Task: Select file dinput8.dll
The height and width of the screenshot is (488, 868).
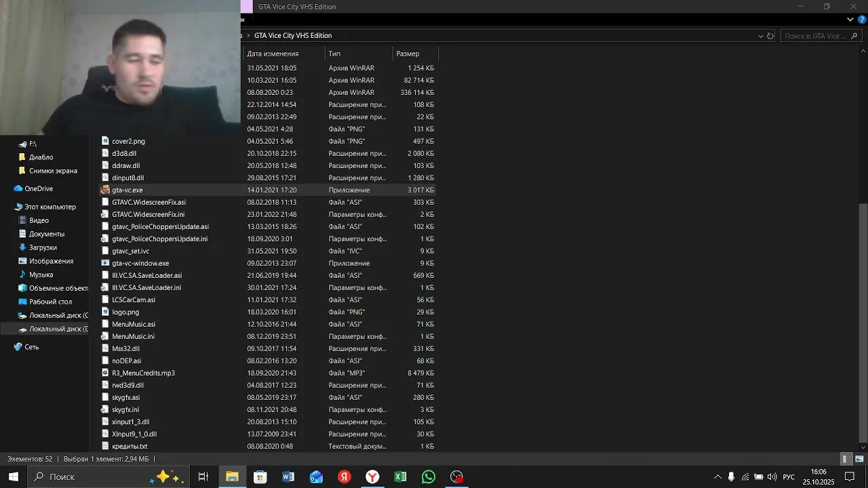Action: pos(128,178)
